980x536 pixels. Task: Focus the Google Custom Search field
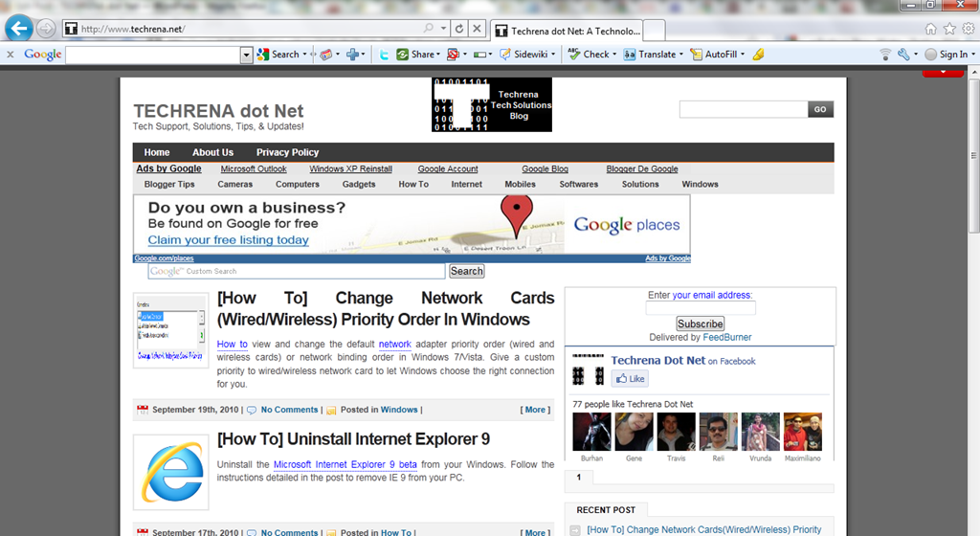point(297,271)
